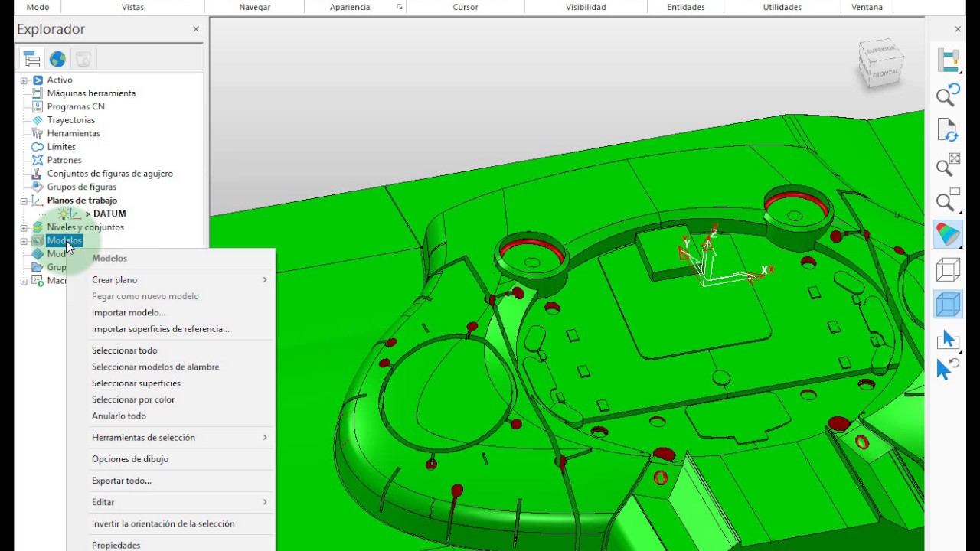Screen dimensions: 980x551
Task: Toggle the multicolour shading mode
Action: tap(949, 235)
